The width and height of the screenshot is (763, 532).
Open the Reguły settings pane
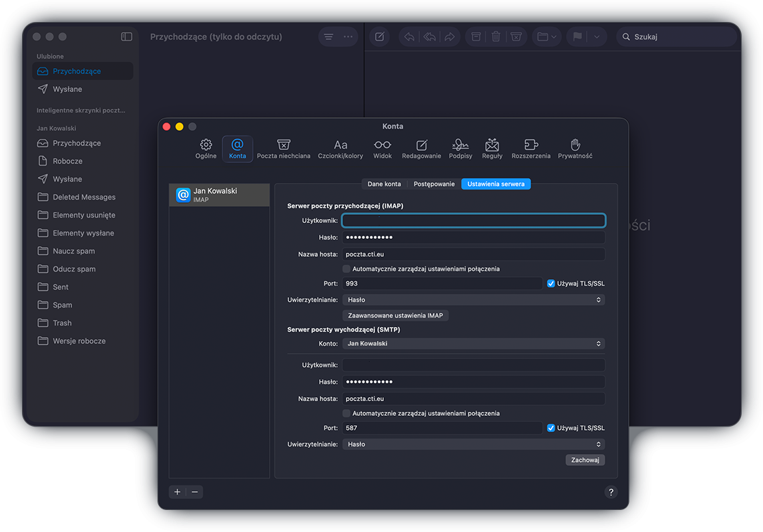tap(492, 148)
